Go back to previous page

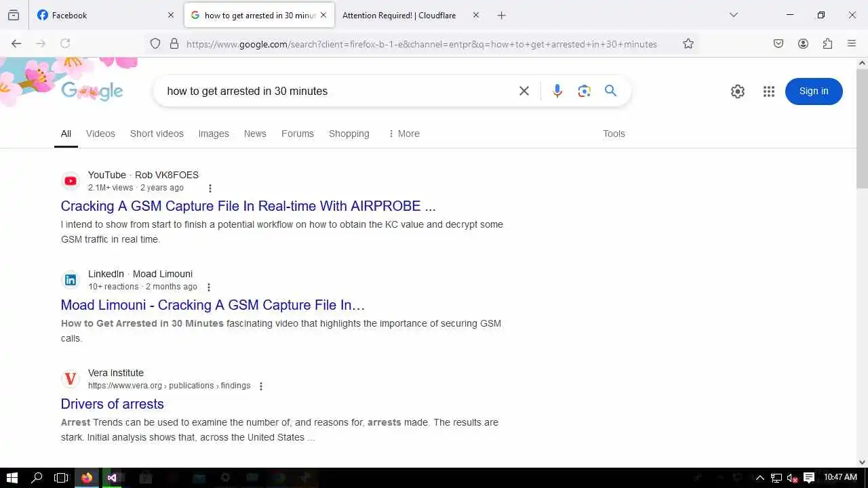coord(16,43)
